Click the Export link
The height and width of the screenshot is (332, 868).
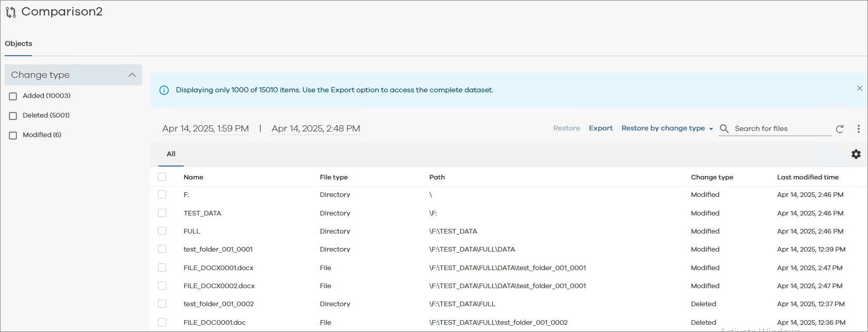(601, 128)
